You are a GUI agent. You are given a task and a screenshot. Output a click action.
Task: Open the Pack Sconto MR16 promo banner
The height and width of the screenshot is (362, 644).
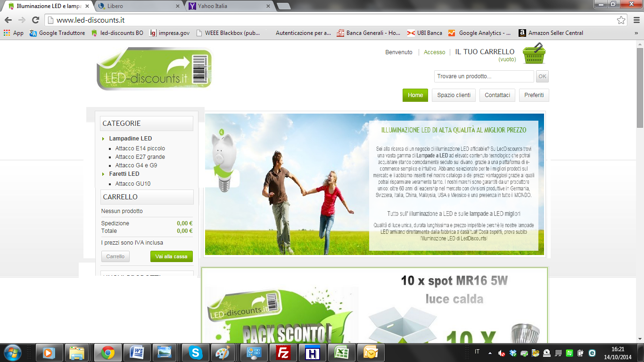tap(374, 305)
